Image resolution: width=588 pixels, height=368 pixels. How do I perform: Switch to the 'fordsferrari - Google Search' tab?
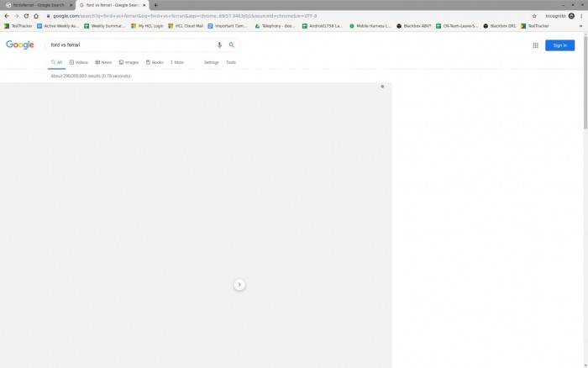tap(38, 5)
